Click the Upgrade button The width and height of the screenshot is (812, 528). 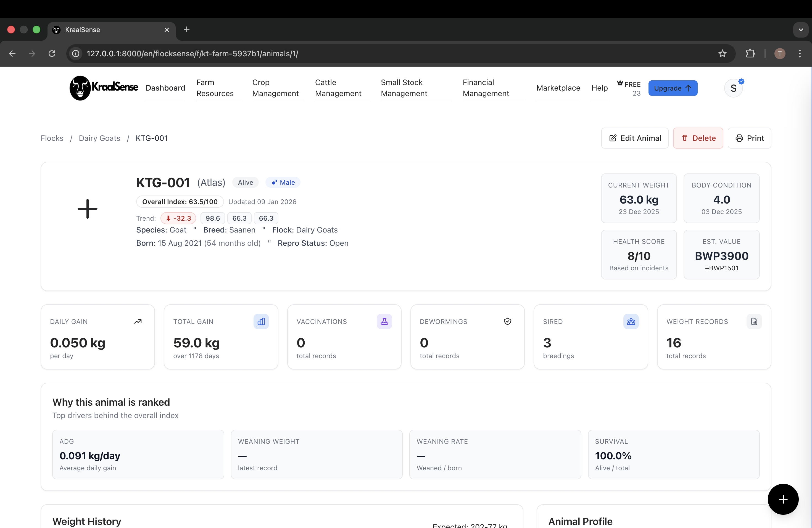pos(673,88)
